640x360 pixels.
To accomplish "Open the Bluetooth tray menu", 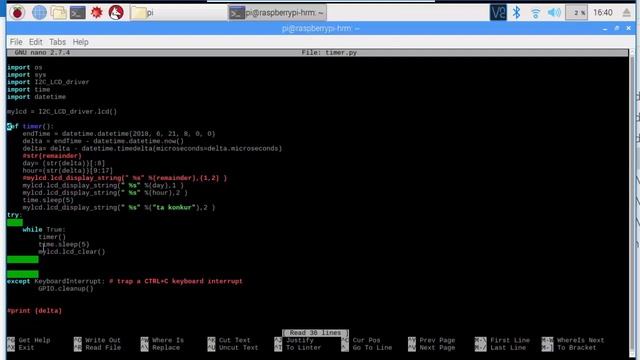I will 517,13.
